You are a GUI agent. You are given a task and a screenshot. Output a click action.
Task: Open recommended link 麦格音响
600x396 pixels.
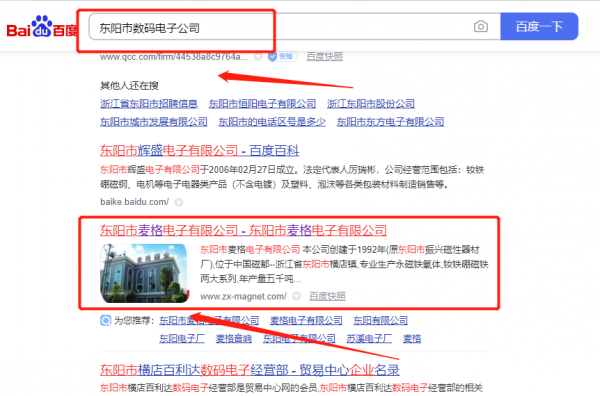click(234, 339)
